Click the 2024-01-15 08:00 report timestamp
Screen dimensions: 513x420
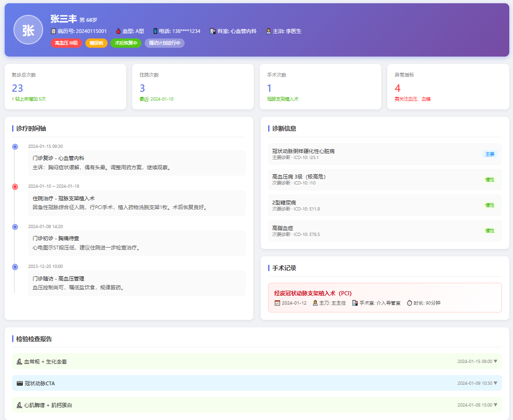tap(475, 362)
